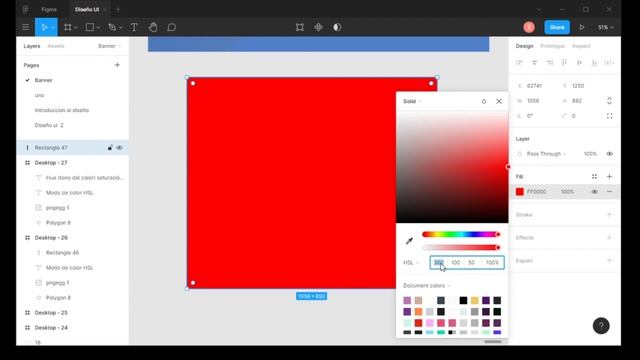The width and height of the screenshot is (640, 360).
Task: Open a new tab with plus button
Action: pos(118,9)
